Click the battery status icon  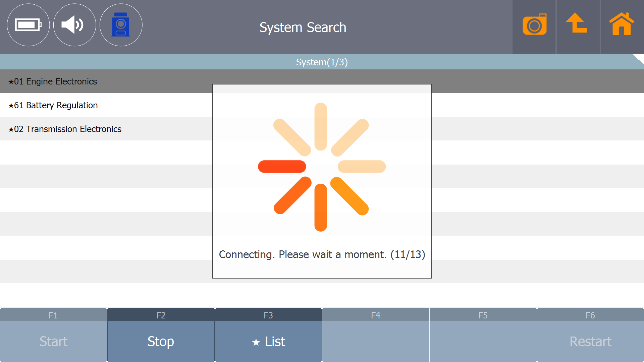tap(28, 25)
